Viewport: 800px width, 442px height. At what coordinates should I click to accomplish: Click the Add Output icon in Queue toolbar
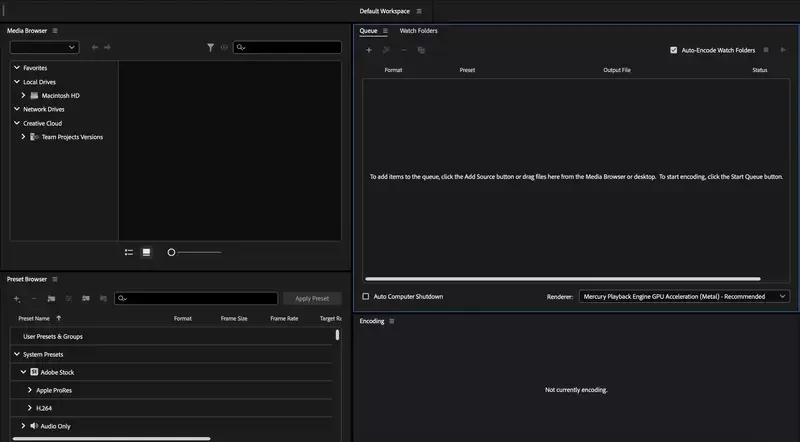tap(386, 50)
